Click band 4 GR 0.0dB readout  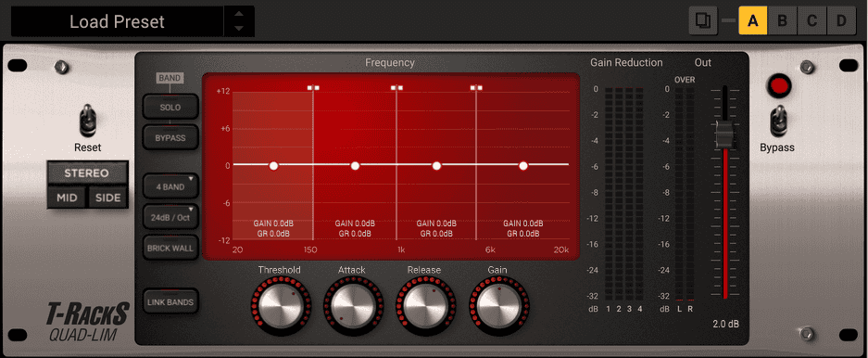coord(523,234)
